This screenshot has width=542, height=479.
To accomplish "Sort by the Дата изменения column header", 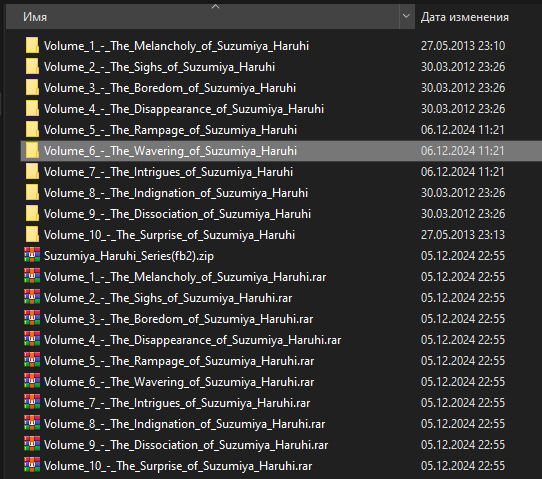I will click(465, 17).
